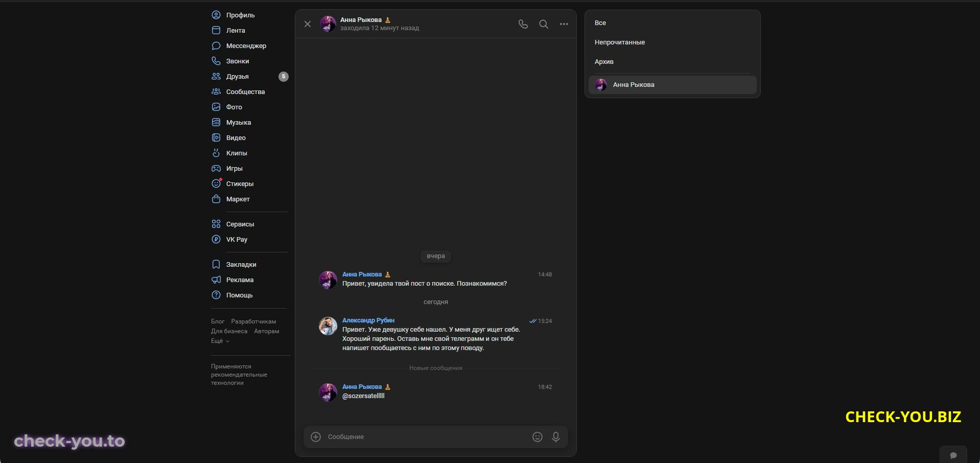Click Анна Рыкова's header avatar
Viewport: 980px width, 463px height.
click(328, 24)
